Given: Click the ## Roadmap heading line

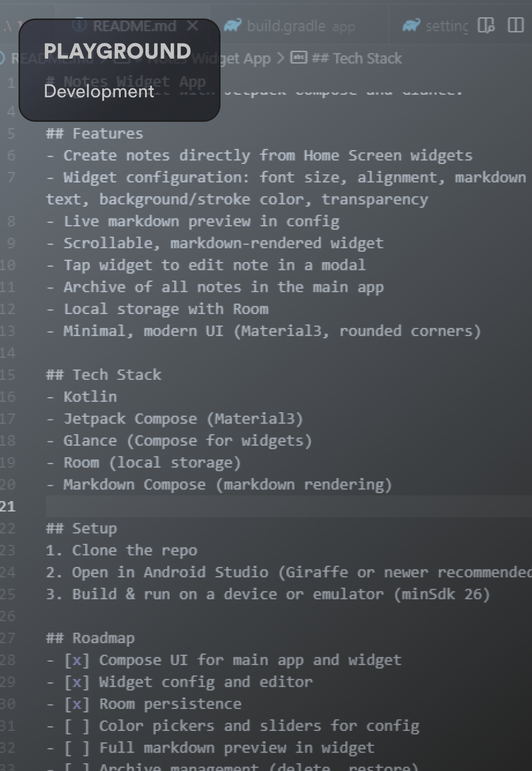Looking at the screenshot, I should 90,638.
